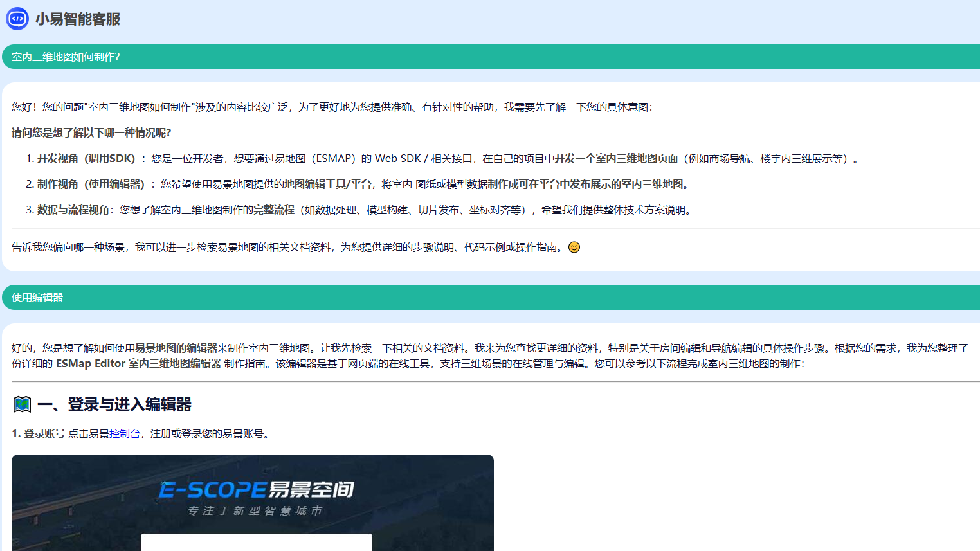Click the option label 数据与流程视角
The image size is (980, 551).
(x=73, y=210)
